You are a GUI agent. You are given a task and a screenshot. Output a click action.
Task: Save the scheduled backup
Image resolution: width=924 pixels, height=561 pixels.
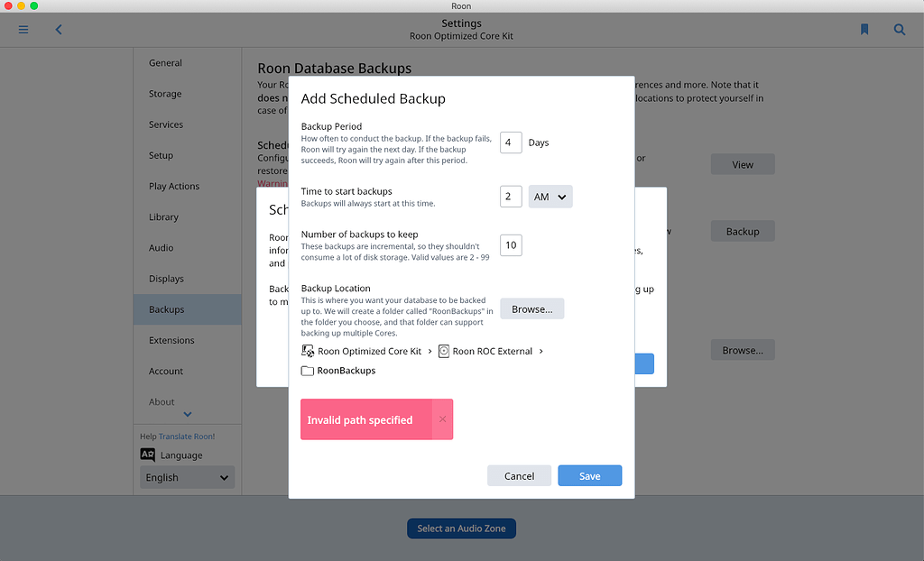589,474
